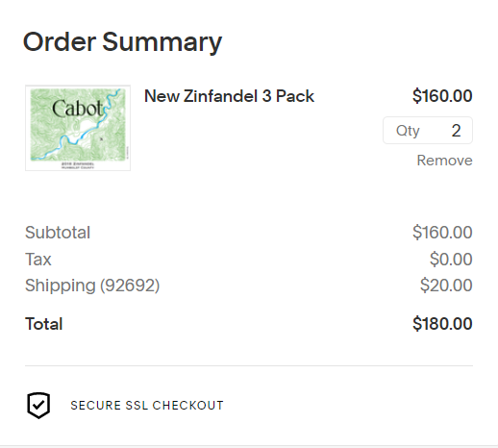498x448 pixels.
Task: Remove the New Zinfandel 3 Pack
Action: click(444, 161)
